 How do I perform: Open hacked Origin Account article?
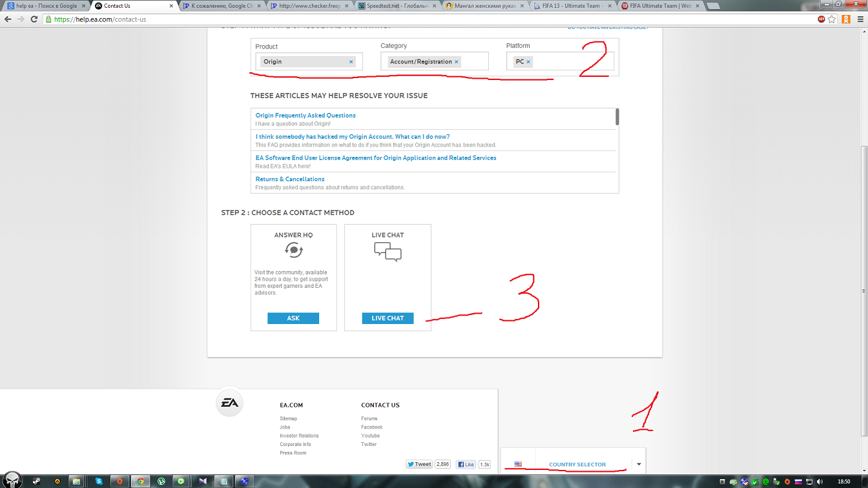(353, 137)
